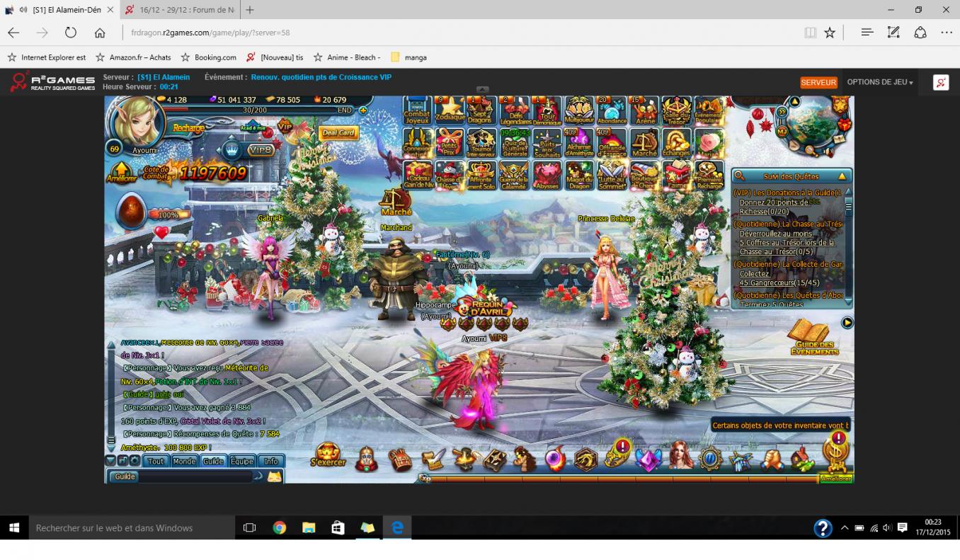The height and width of the screenshot is (560, 960).
Task: Click the endurance bar showing 30/200
Action: click(255, 110)
